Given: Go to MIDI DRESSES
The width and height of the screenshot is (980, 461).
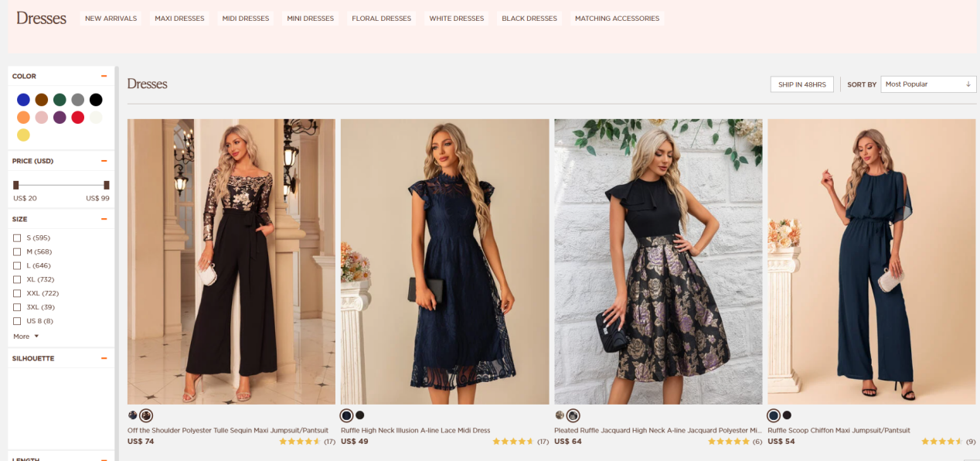Looking at the screenshot, I should 246,19.
